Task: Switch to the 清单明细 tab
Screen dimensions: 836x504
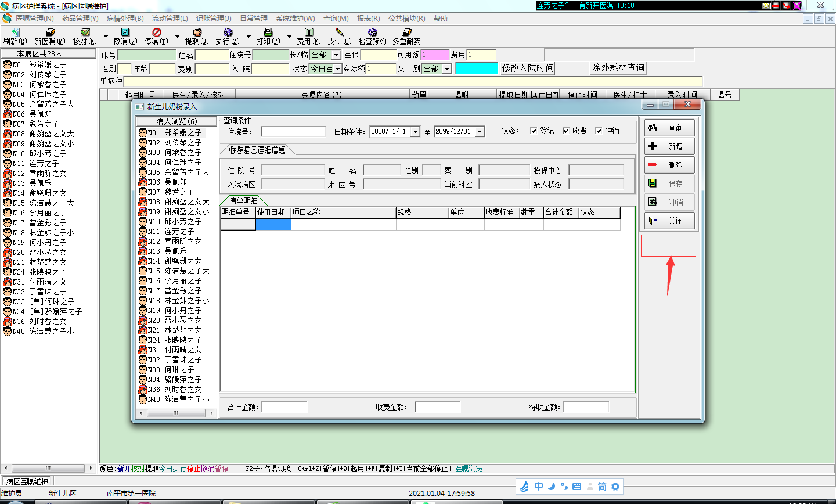Action: [243, 201]
